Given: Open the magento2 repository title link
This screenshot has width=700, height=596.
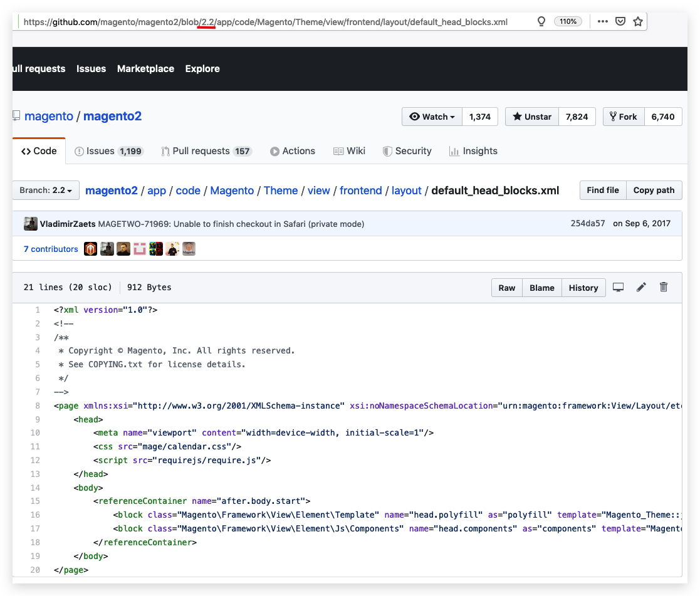Looking at the screenshot, I should (113, 116).
